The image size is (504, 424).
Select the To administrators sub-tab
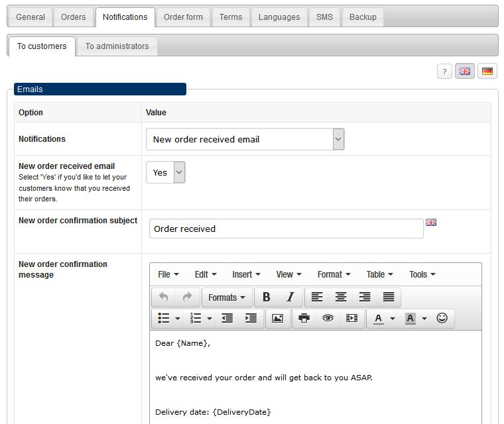point(117,46)
